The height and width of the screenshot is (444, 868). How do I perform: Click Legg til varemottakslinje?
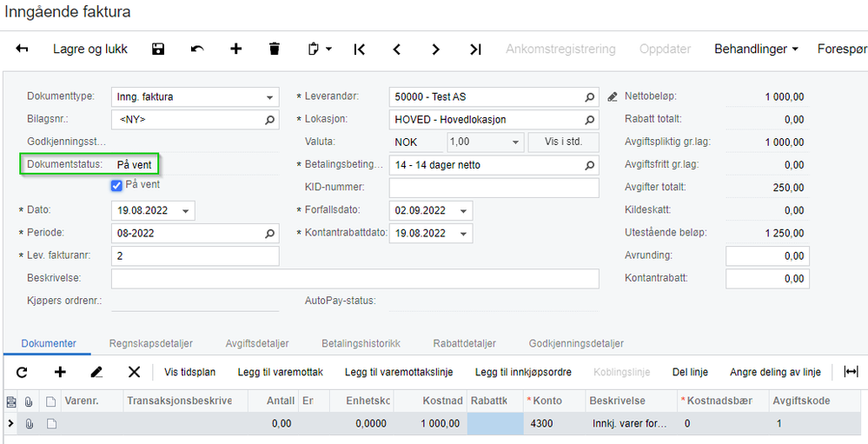tap(399, 372)
